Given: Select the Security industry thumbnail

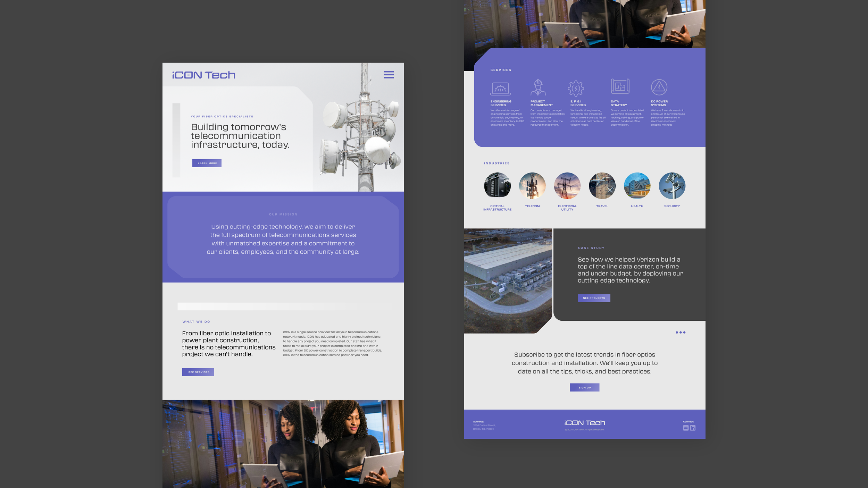Looking at the screenshot, I should pos(672,186).
